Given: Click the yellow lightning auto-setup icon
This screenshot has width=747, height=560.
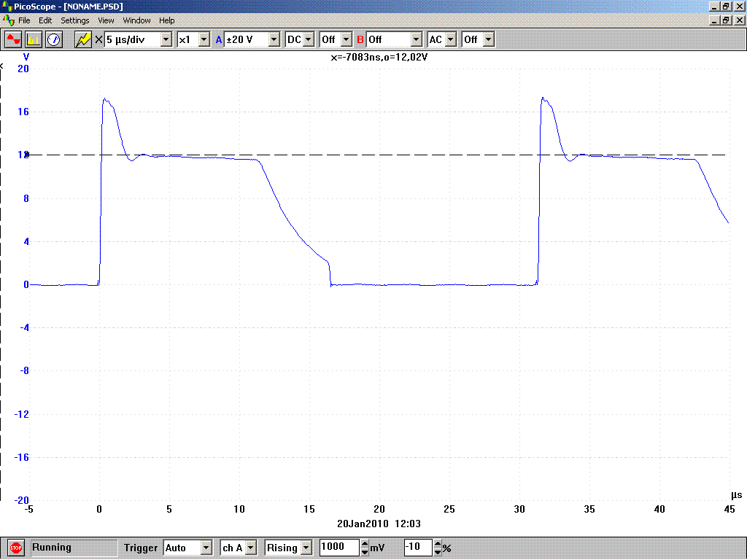Looking at the screenshot, I should tap(83, 39).
